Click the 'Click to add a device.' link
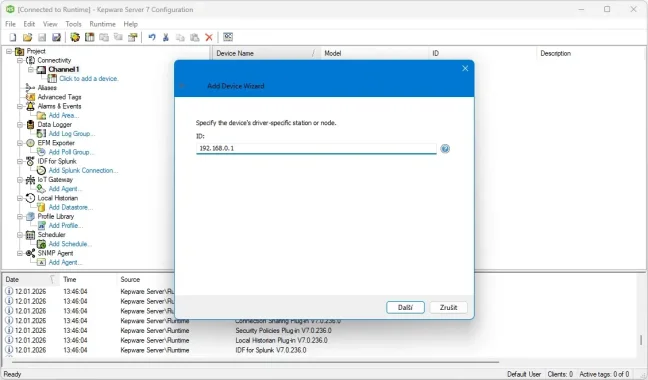Image resolution: width=648 pixels, height=380 pixels. coord(89,78)
